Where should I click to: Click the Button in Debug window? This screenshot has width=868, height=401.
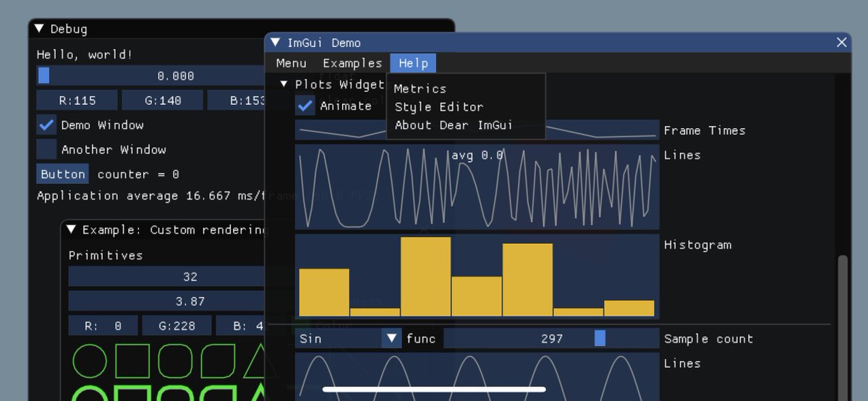(x=63, y=174)
